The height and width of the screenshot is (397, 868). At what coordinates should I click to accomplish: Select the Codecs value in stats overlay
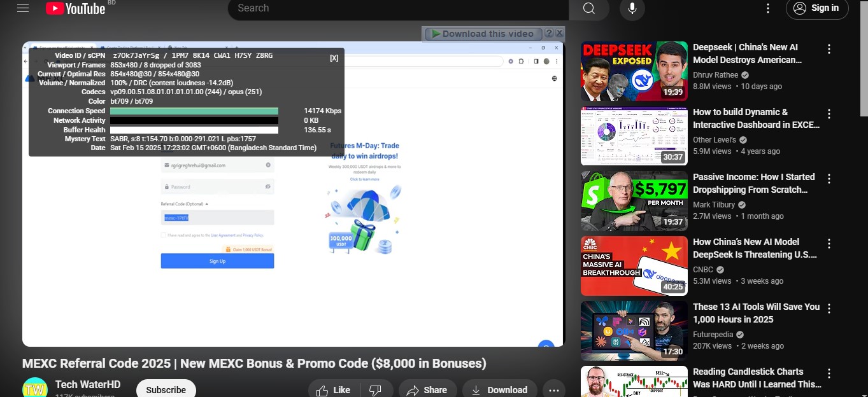click(186, 92)
